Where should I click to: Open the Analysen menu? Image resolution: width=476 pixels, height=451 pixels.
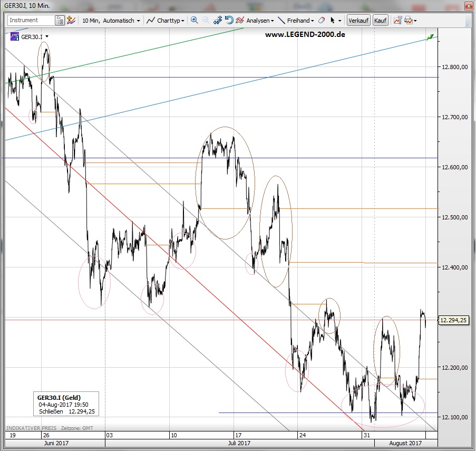pyautogui.click(x=255, y=21)
